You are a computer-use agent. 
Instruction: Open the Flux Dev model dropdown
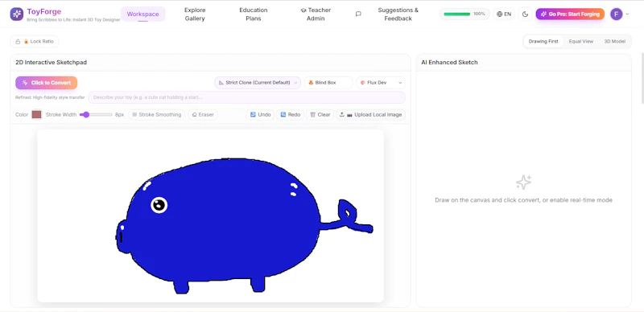(x=381, y=83)
